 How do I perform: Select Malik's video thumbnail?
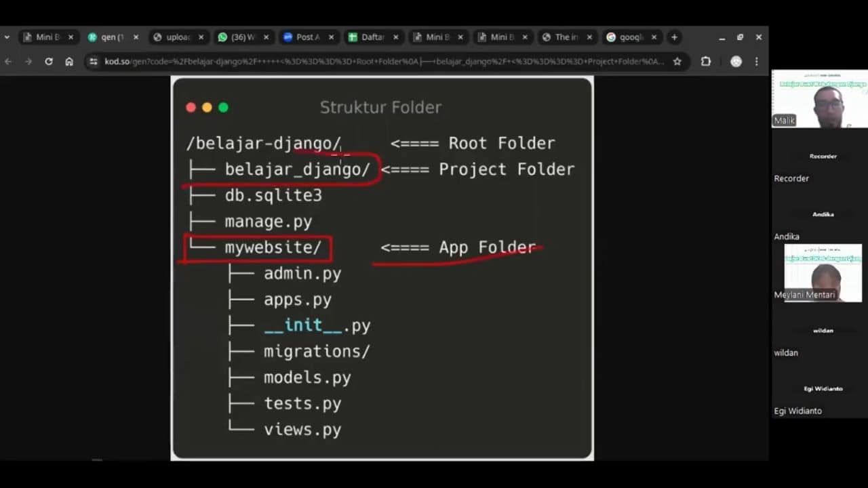(x=819, y=99)
